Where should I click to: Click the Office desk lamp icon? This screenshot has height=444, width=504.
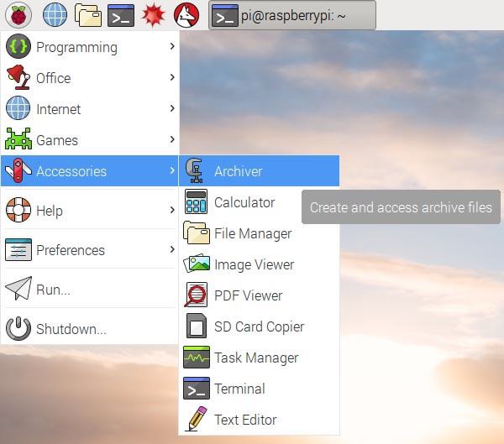pos(18,77)
